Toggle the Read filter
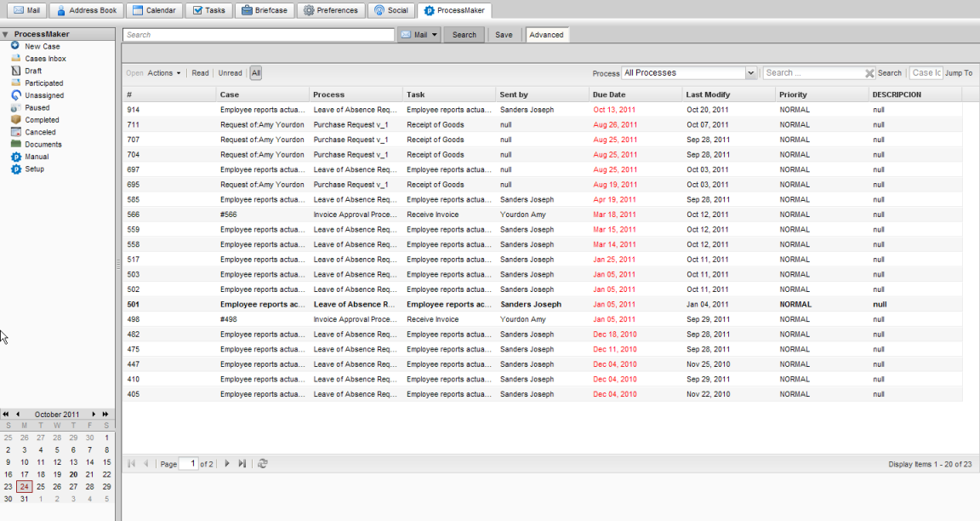 click(200, 73)
